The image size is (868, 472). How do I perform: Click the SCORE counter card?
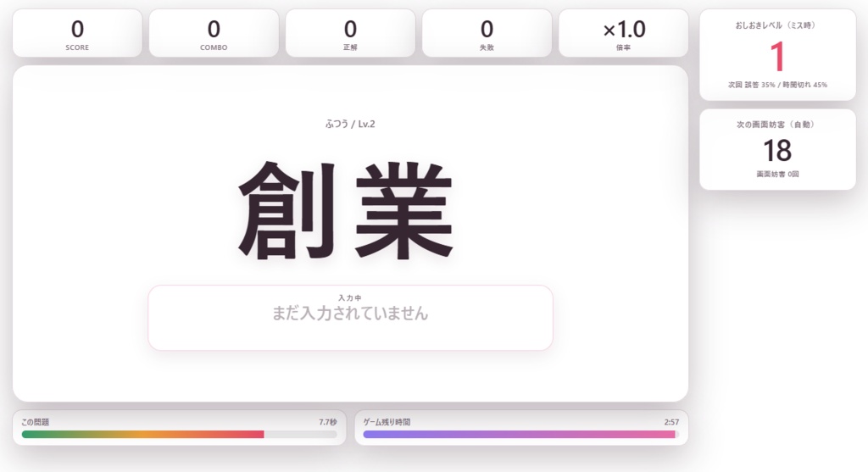point(77,33)
